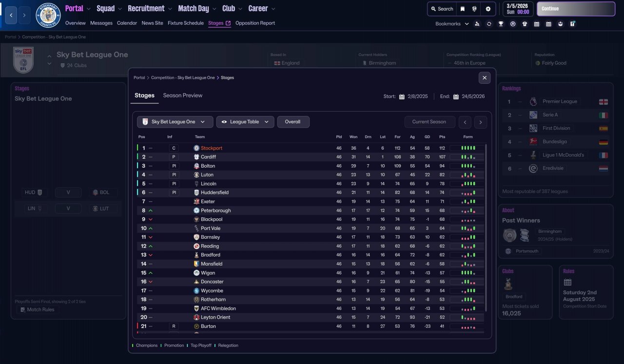Open the Sky Bet League One stage dropdown
Screen dimensions: 624x364
(x=175, y=122)
